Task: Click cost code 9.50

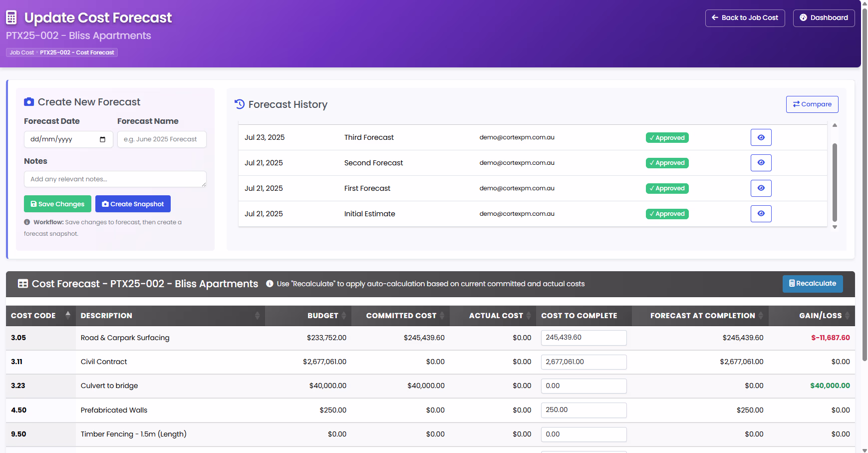Action: (x=18, y=434)
